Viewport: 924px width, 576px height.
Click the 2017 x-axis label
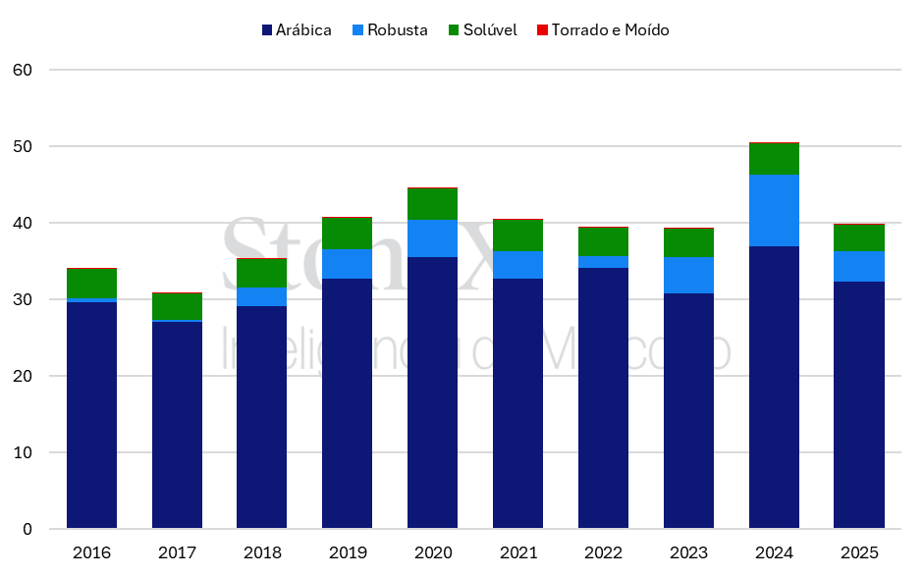click(178, 553)
